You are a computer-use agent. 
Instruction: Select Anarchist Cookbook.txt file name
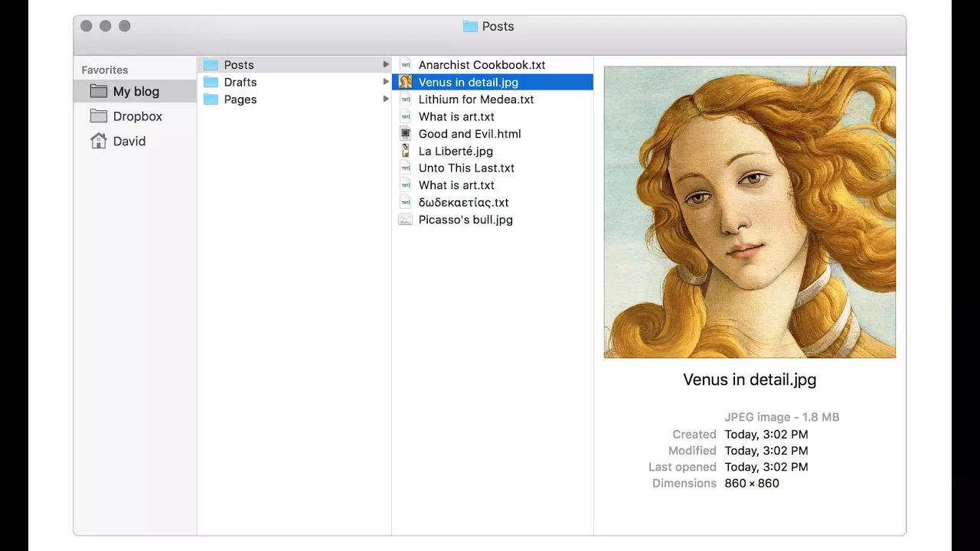(x=482, y=65)
